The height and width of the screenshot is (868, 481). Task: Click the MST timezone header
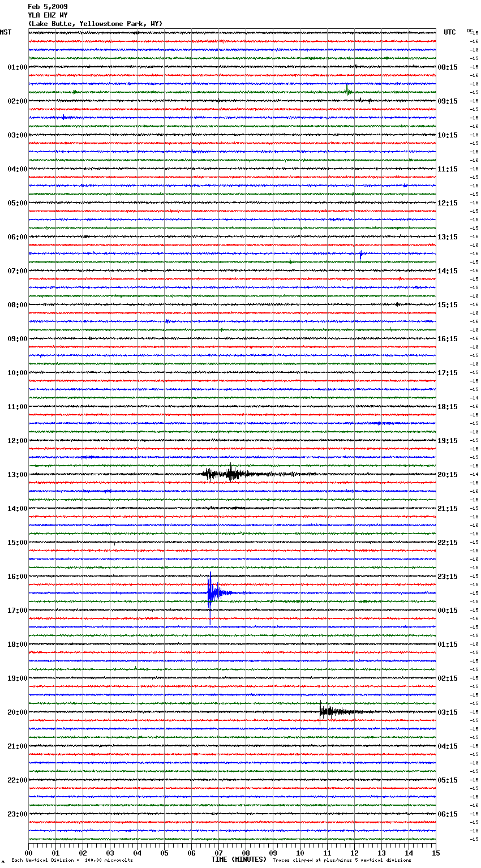pos(6,32)
